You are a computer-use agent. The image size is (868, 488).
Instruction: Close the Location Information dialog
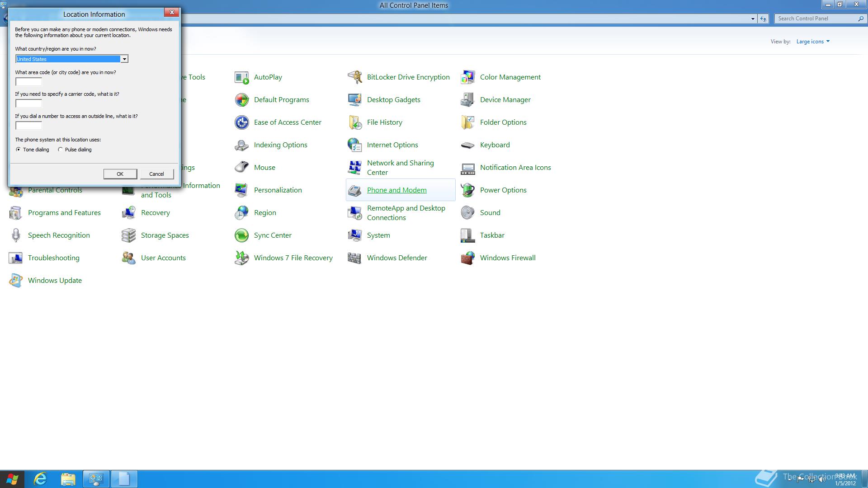point(172,12)
